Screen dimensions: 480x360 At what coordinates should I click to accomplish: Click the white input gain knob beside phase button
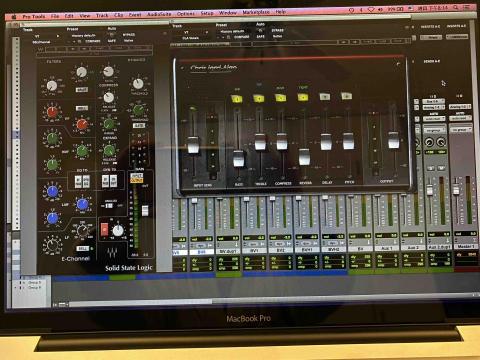tap(118, 230)
